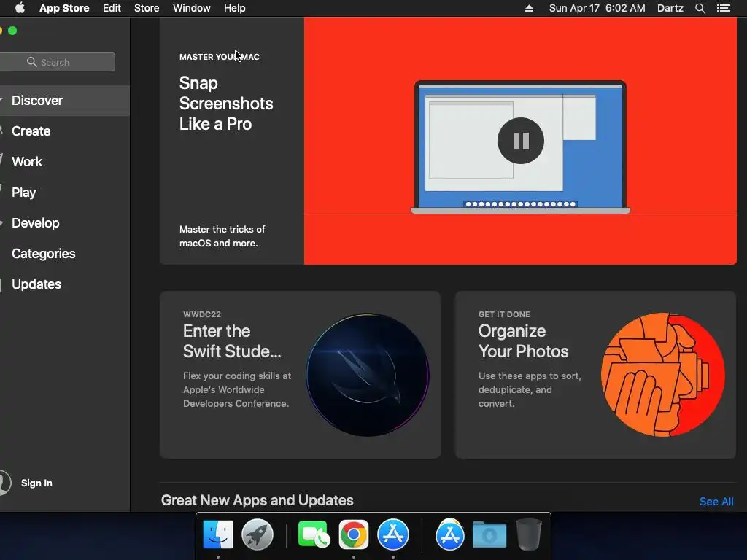The image size is (747, 560).
Task: Select Discover in the sidebar
Action: tap(64, 101)
